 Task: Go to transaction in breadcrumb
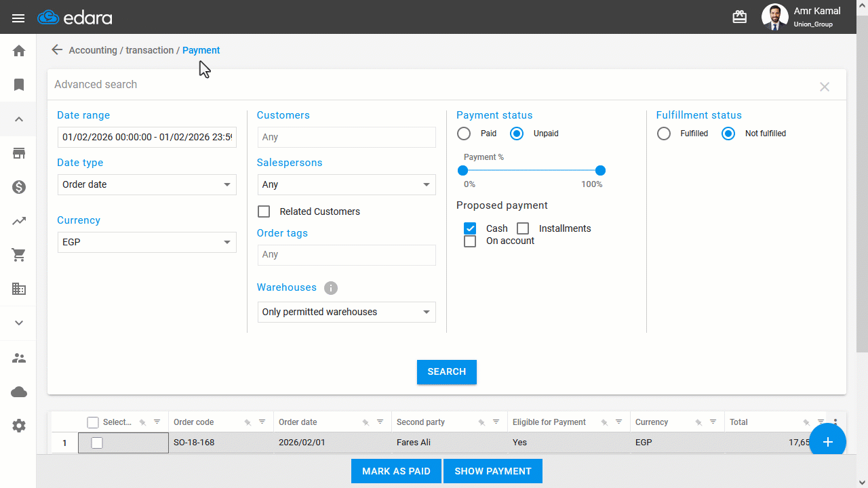click(150, 50)
